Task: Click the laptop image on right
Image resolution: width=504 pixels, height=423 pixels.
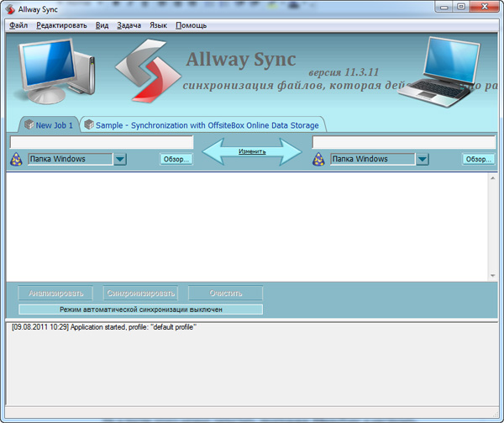Action: pyautogui.click(x=451, y=71)
